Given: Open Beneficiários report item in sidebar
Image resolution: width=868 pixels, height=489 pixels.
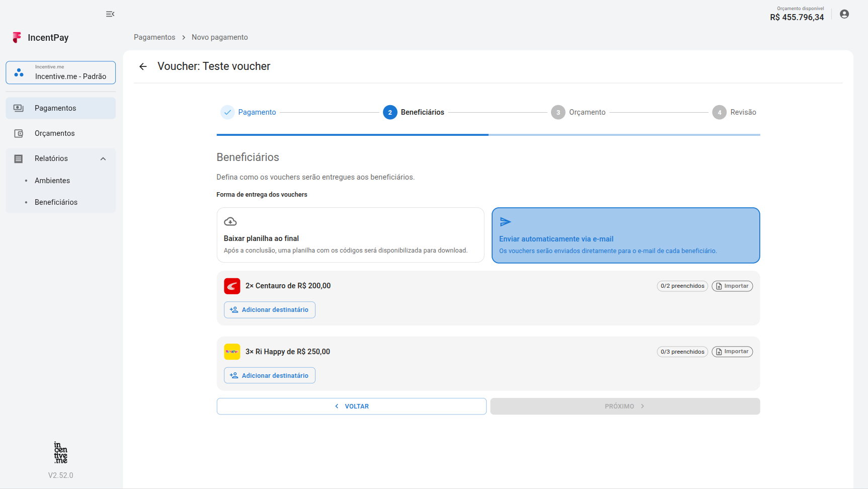Looking at the screenshot, I should (x=56, y=202).
